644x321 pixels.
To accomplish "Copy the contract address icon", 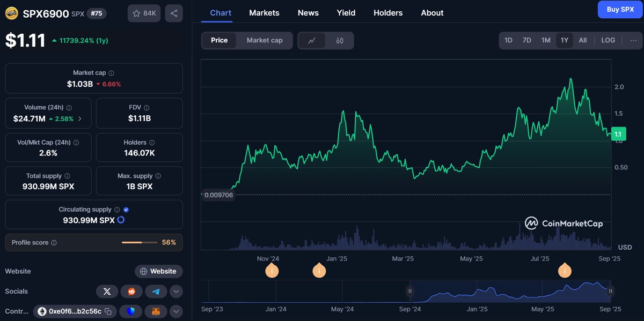I will point(108,311).
